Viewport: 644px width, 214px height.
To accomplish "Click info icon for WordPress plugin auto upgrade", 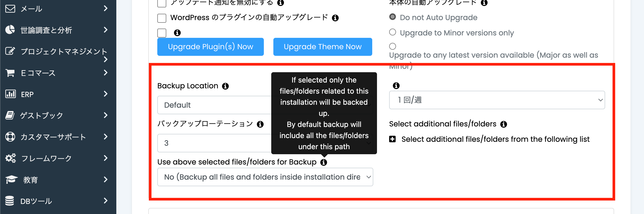I will [335, 18].
